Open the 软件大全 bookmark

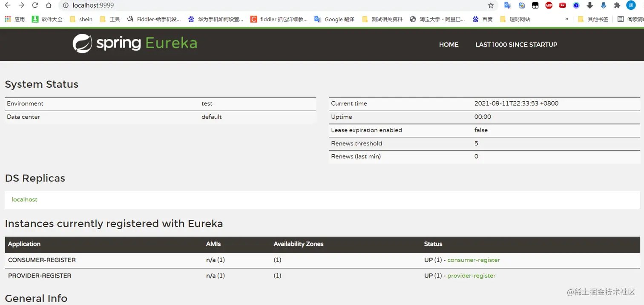(x=47, y=19)
